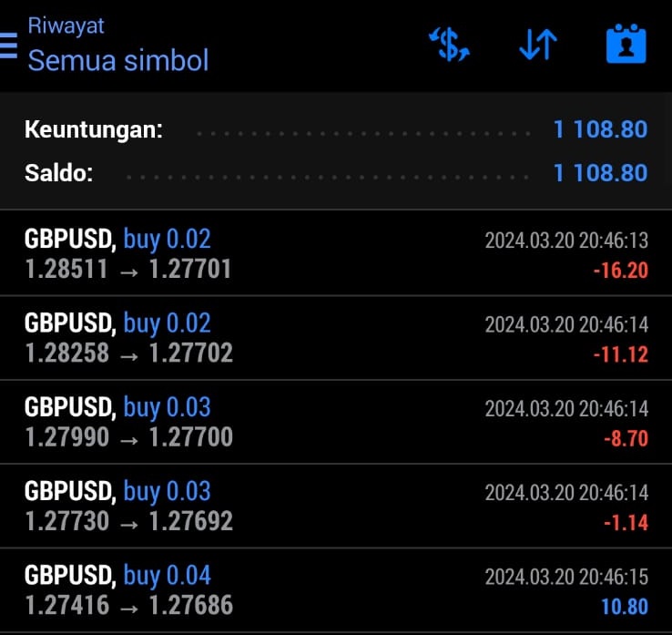672x635 pixels.
Task: Select the Keuntungan summary row label
Action: tap(93, 129)
